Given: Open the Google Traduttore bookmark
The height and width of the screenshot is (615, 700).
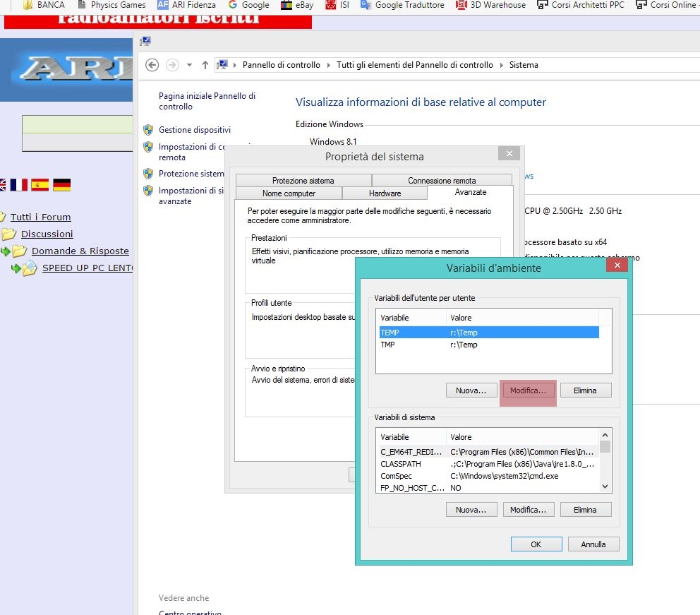Looking at the screenshot, I should pyautogui.click(x=402, y=5).
